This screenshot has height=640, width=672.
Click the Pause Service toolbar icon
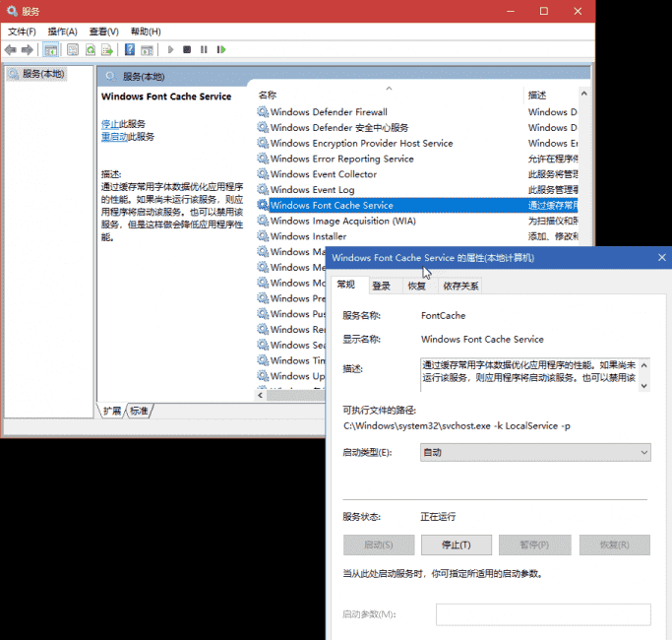click(204, 50)
